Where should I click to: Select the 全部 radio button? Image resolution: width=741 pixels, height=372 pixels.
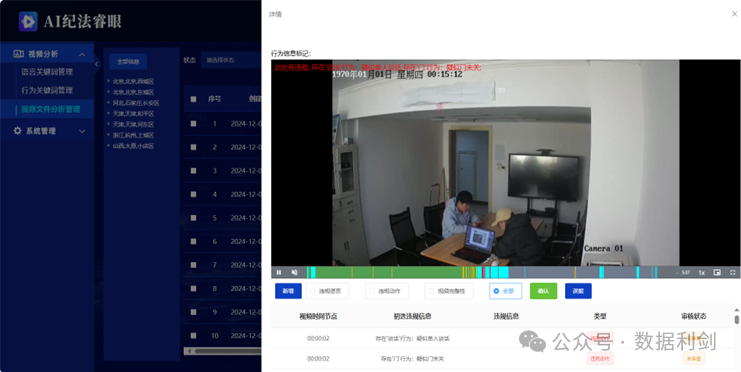(x=496, y=291)
